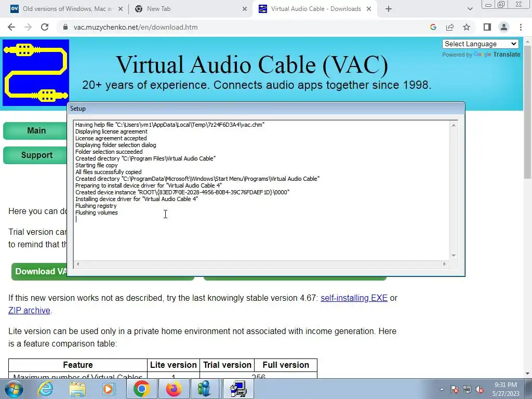Launch Internet Explorer from the taskbar
This screenshot has height=399, width=532.
[46, 389]
